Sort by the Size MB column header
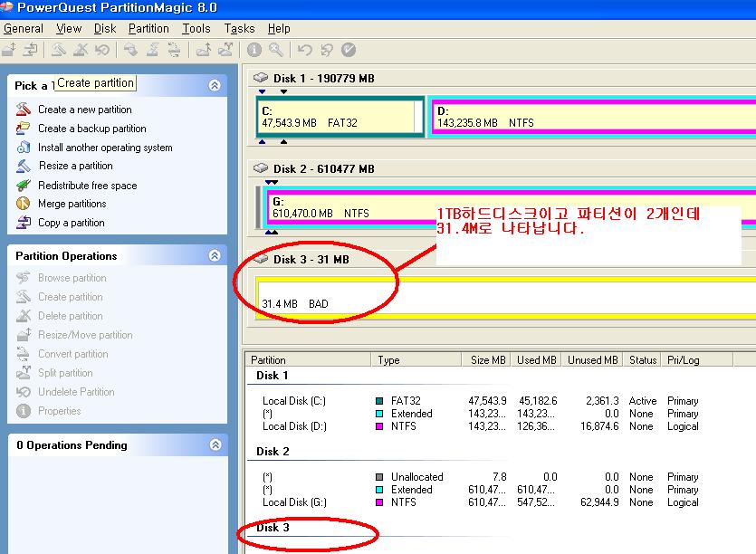 (486, 359)
